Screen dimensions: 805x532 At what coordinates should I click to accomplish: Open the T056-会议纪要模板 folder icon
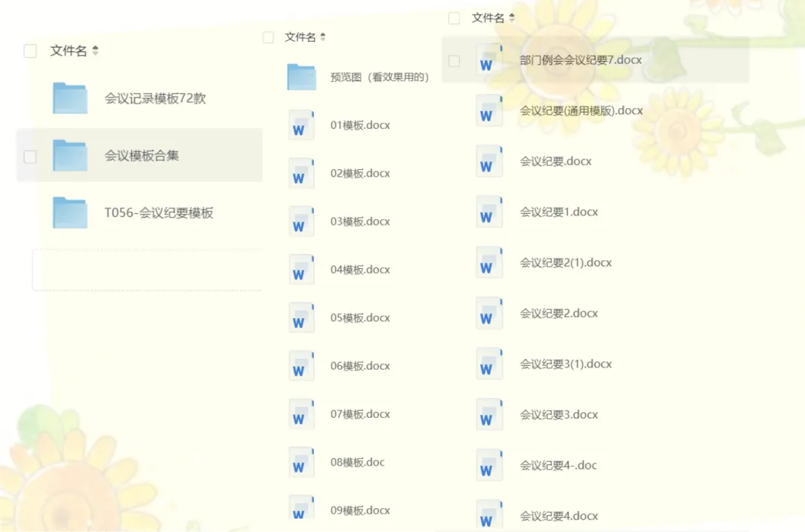(x=70, y=213)
